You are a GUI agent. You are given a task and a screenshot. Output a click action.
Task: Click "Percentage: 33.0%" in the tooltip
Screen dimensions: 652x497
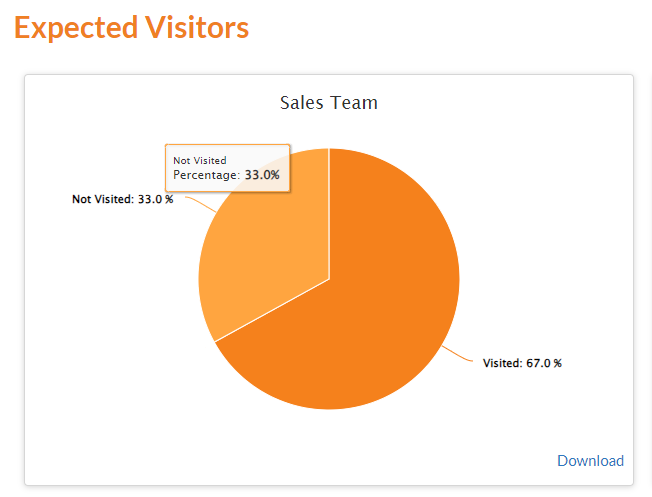226,175
